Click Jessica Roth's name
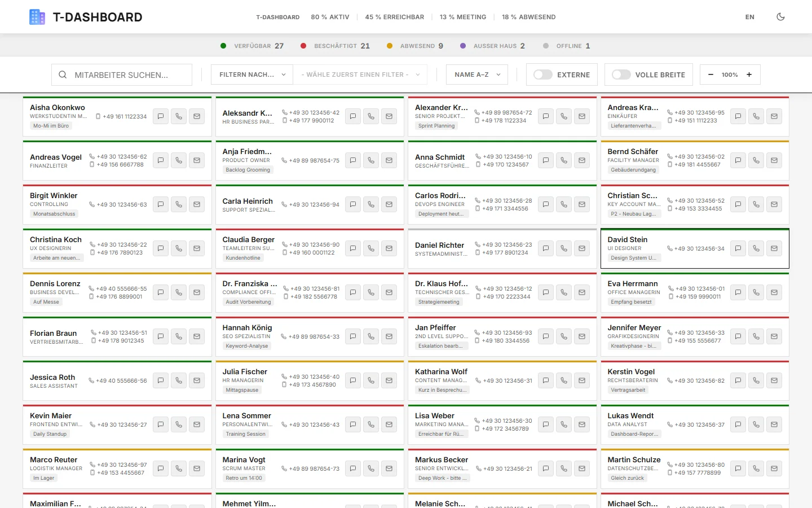 point(52,377)
